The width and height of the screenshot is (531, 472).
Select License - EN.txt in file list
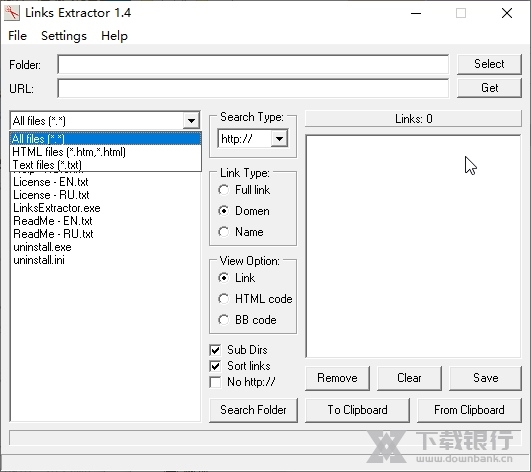tap(51, 182)
